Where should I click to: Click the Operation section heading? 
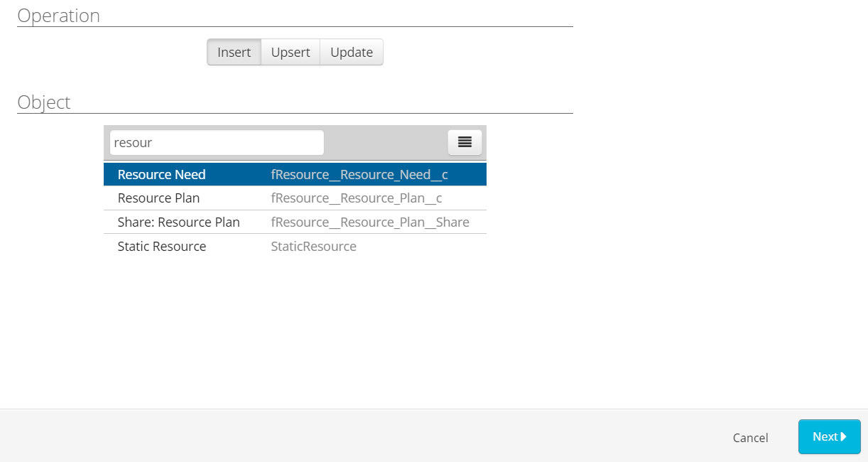coord(58,16)
